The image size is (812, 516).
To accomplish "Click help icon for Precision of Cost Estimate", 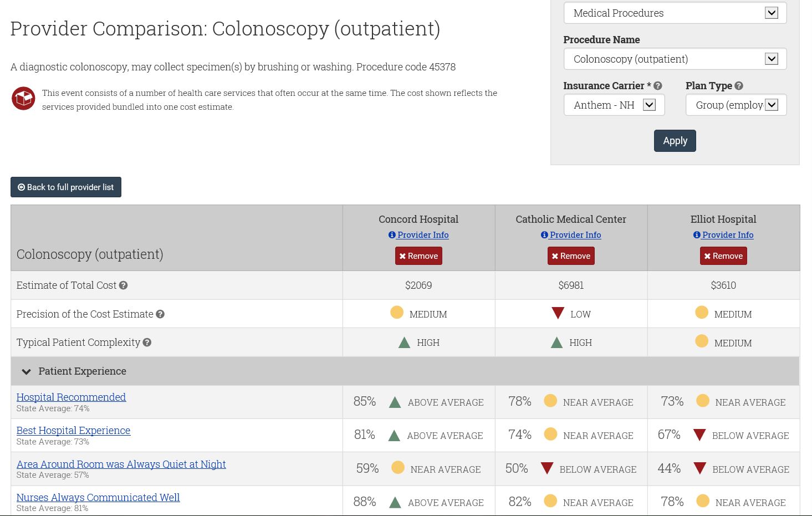I will 160,314.
